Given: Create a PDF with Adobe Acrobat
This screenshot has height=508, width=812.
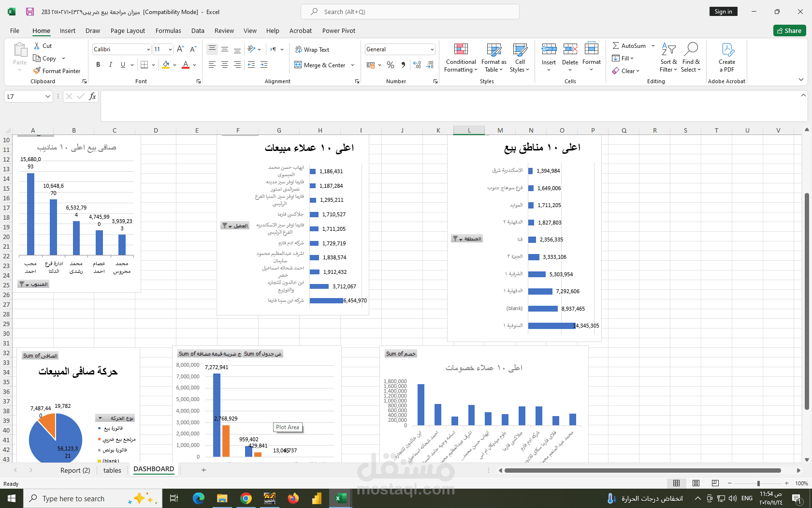Looking at the screenshot, I should point(726,58).
